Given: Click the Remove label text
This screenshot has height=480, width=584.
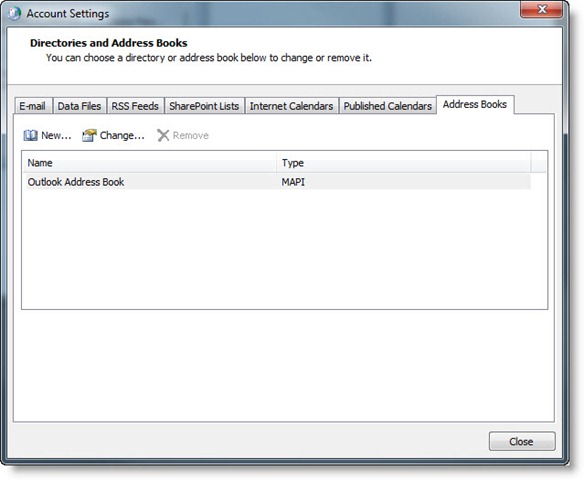Looking at the screenshot, I should [x=191, y=136].
